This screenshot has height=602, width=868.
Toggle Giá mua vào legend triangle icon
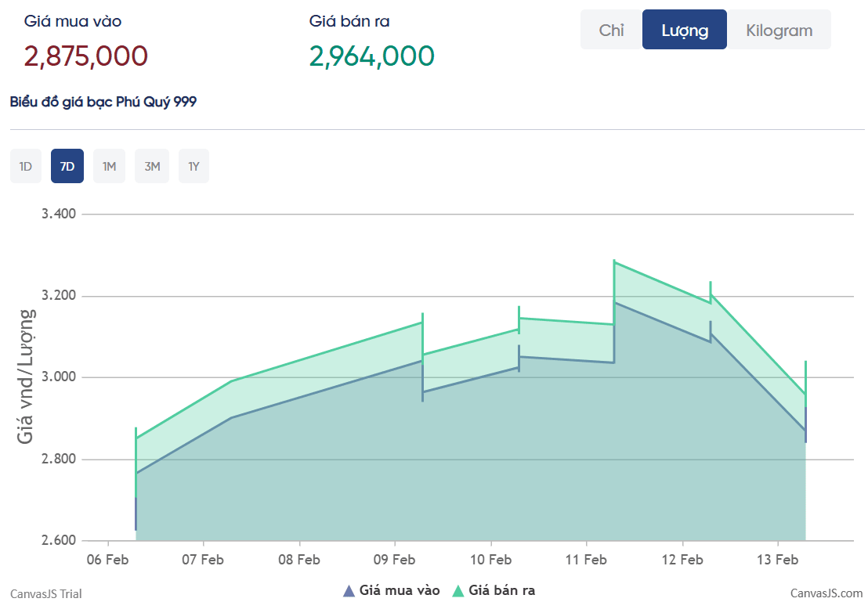click(x=349, y=590)
